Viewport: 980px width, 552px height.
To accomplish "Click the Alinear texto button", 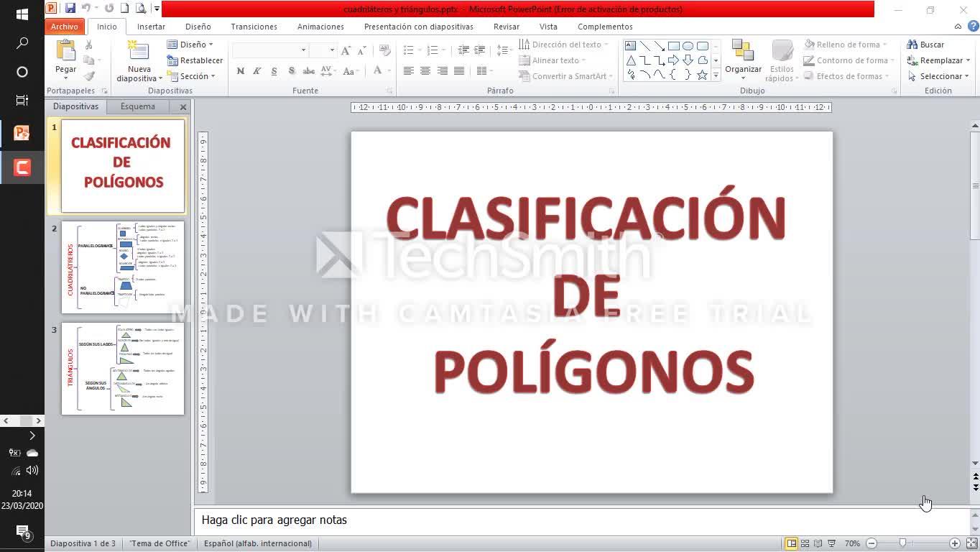I will pos(552,60).
